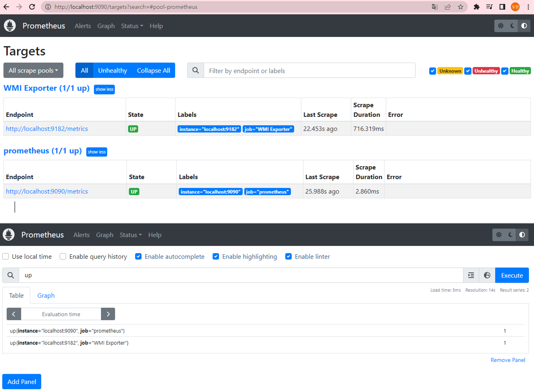Open the browser extensions puzzle icon
The height and width of the screenshot is (392, 534).
tap(476, 7)
